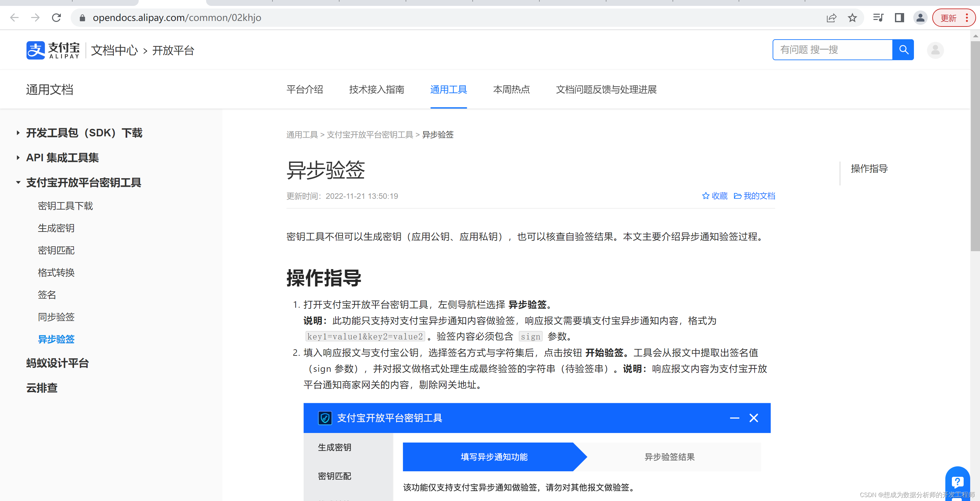Switch to 技术接入指南 tab
980x501 pixels.
[376, 89]
